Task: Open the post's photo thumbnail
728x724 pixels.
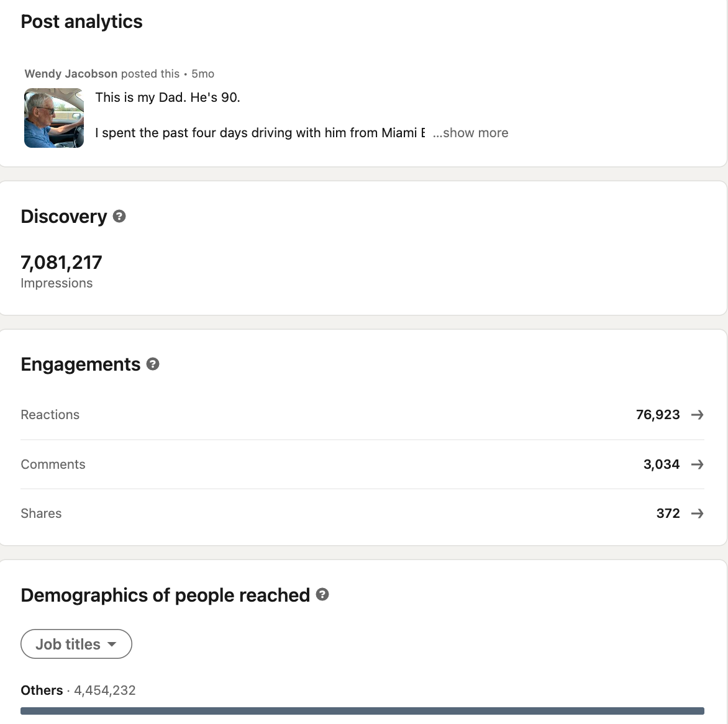Action: [x=54, y=118]
